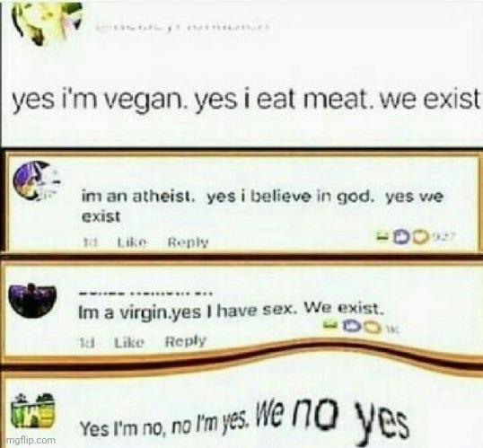Image resolution: width=483 pixels, height=448 pixels.
Task: Reply to the virgin comment
Action: pos(186,341)
